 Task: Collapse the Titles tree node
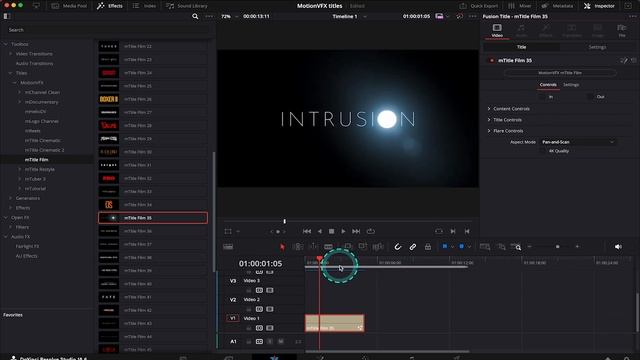click(x=11, y=73)
